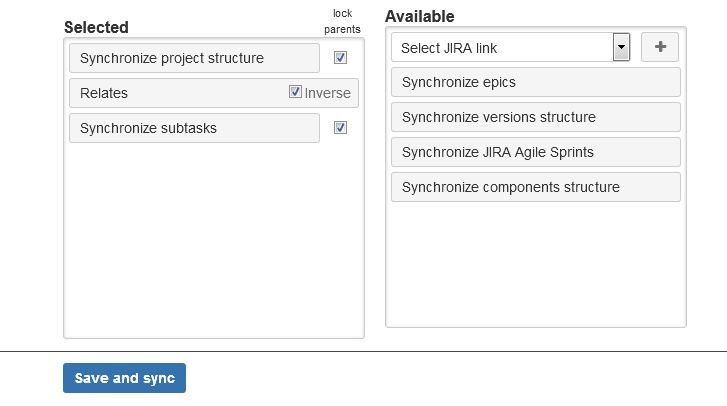This screenshot has width=727, height=406.
Task: Click the plus icon to add link
Action: [x=660, y=47]
